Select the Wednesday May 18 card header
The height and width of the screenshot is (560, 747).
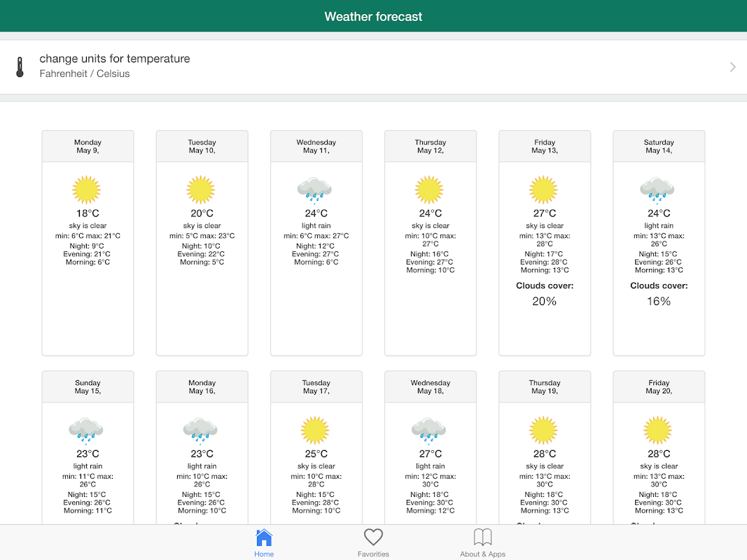click(x=431, y=386)
